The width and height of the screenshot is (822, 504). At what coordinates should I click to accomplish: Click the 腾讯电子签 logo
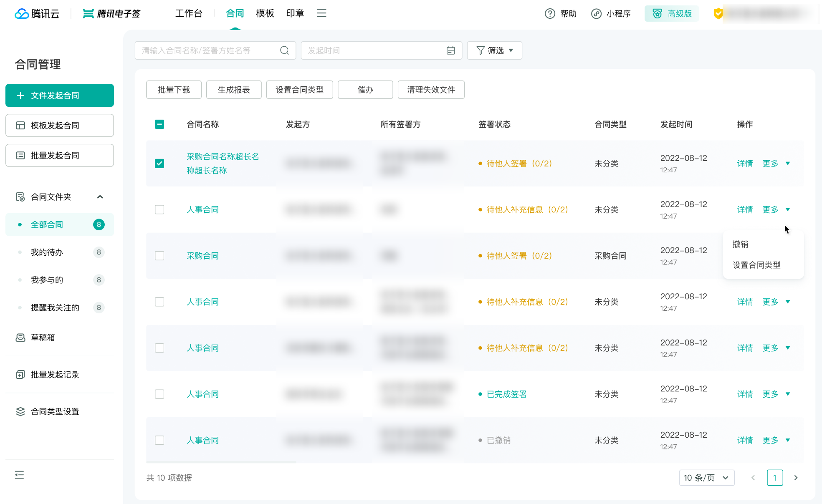(111, 14)
